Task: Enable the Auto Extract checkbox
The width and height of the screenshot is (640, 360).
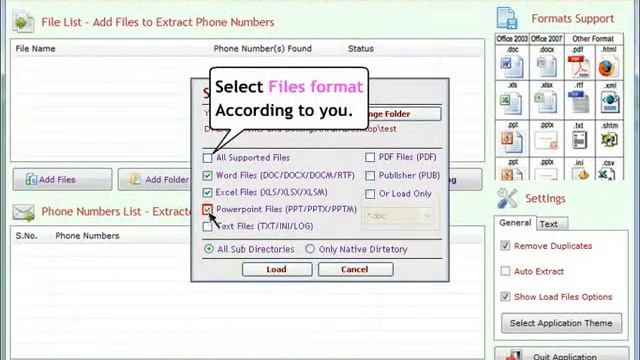Action: click(x=505, y=271)
